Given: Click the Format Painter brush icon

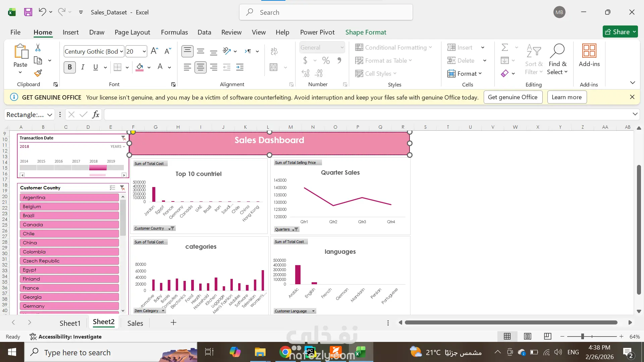Looking at the screenshot, I should click(38, 73).
